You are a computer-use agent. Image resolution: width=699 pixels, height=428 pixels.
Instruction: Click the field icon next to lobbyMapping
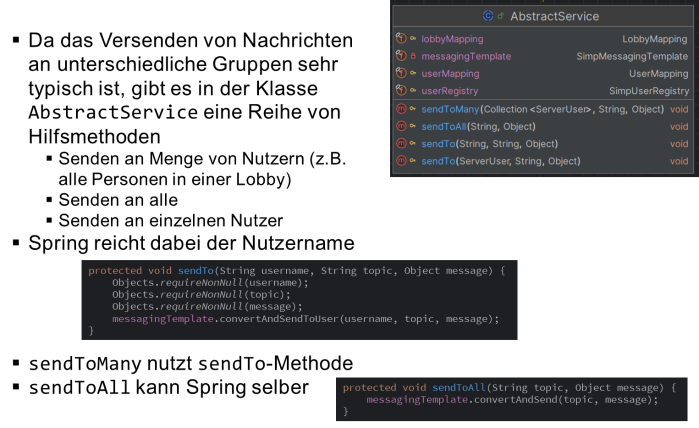(400, 39)
